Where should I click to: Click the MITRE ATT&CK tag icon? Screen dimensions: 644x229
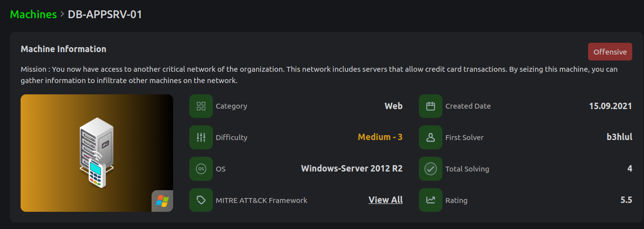[x=201, y=200]
